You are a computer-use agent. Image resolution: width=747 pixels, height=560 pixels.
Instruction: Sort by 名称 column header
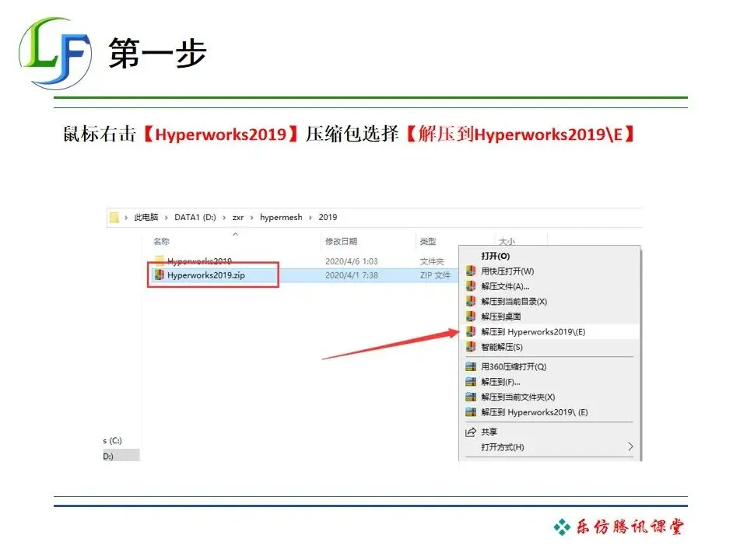tap(161, 241)
